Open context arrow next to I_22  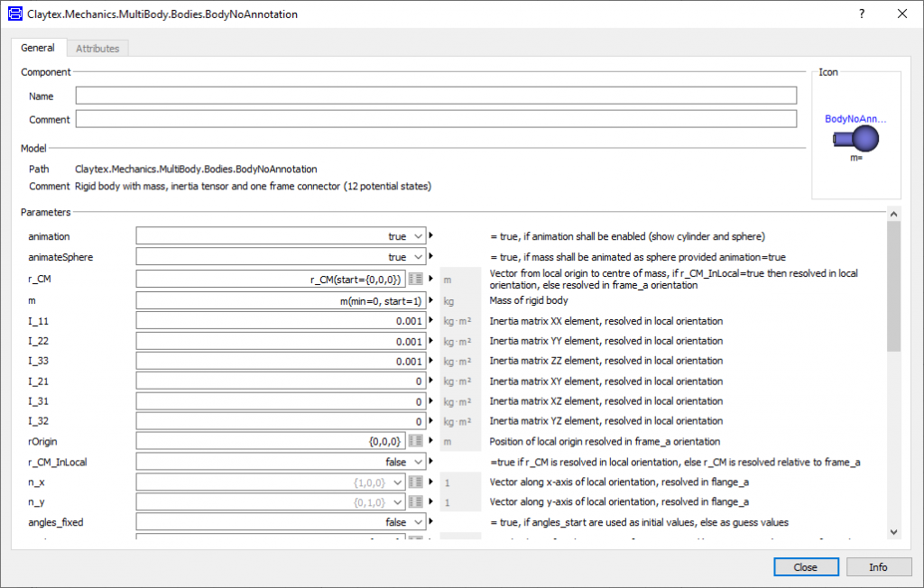pos(431,341)
